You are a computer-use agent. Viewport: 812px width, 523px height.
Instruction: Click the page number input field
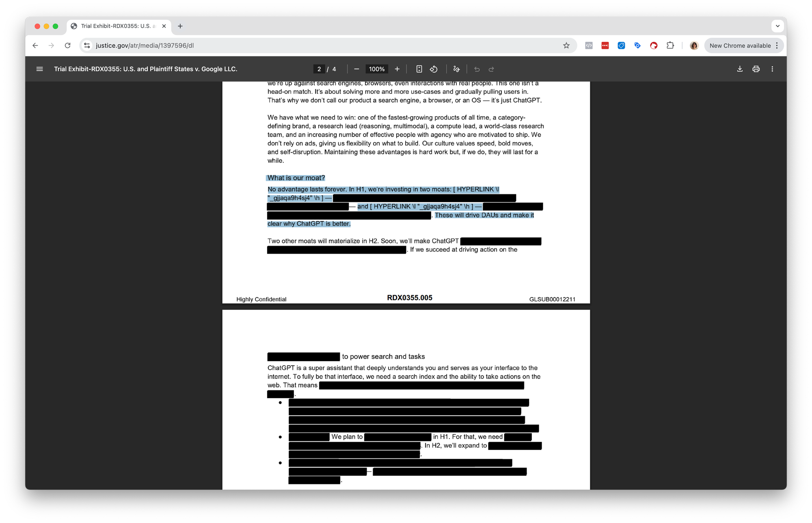(319, 69)
